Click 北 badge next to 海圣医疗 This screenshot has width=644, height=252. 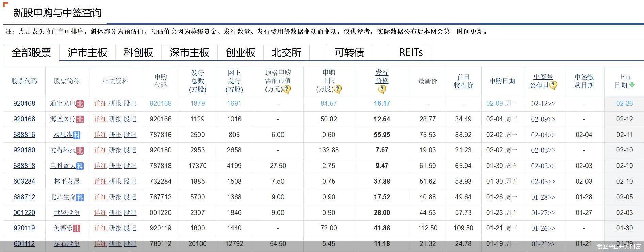point(80,119)
